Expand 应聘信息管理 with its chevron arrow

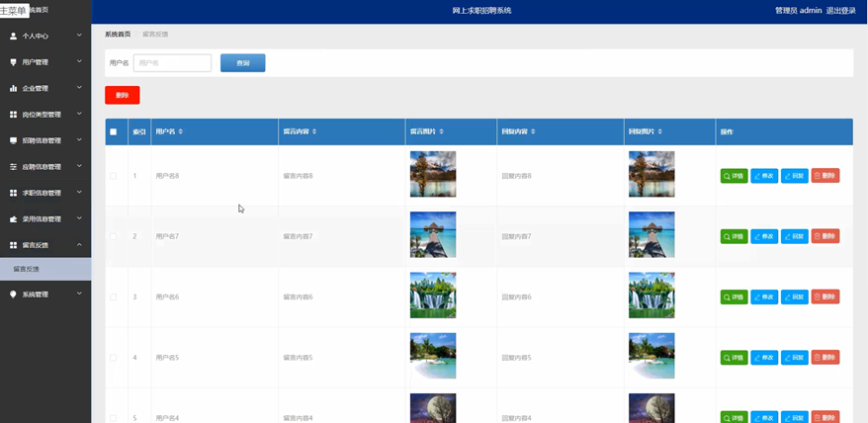tap(79, 166)
